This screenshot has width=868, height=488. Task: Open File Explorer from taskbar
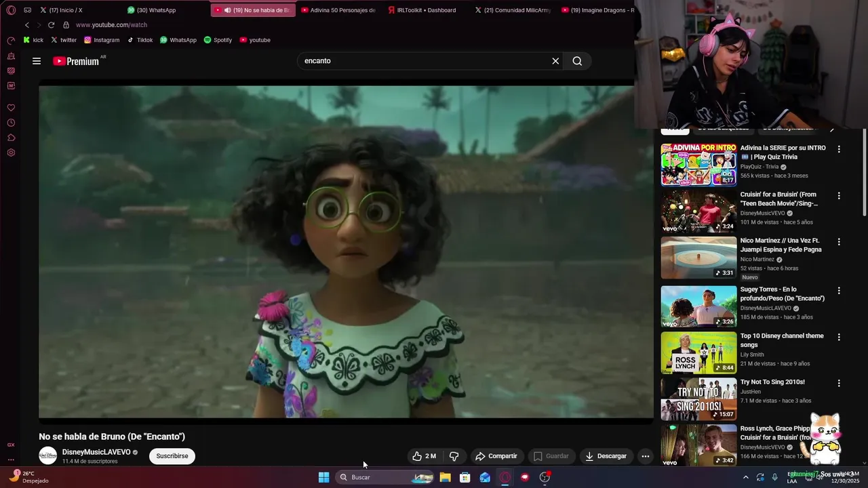pos(445,477)
